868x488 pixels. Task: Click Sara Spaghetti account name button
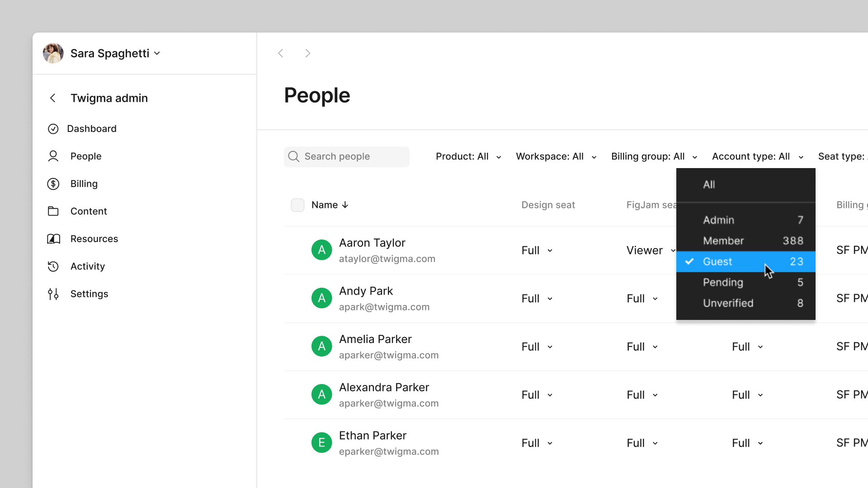click(109, 53)
